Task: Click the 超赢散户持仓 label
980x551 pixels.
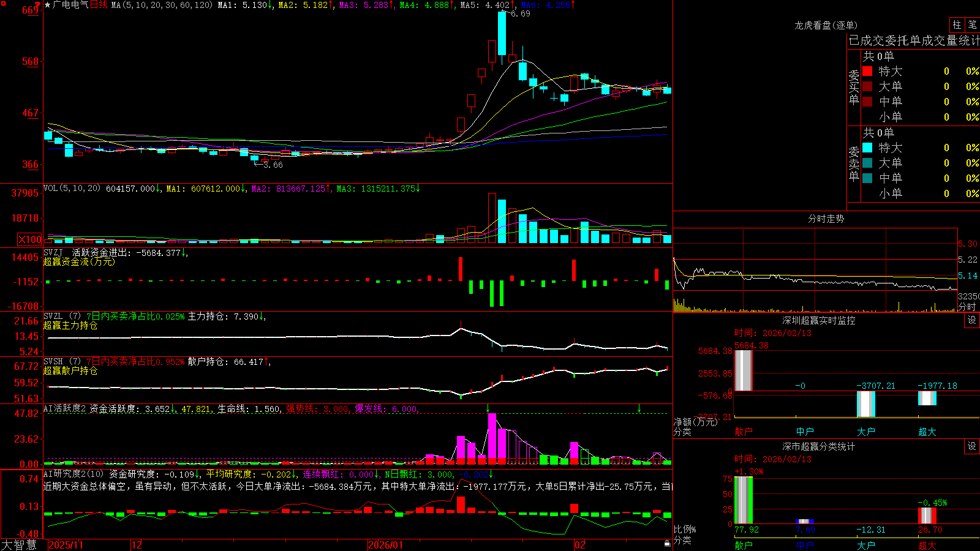Action: pyautogui.click(x=70, y=370)
